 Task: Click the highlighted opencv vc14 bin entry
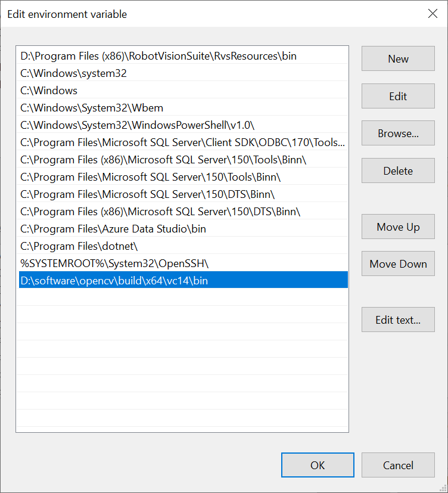click(x=183, y=280)
